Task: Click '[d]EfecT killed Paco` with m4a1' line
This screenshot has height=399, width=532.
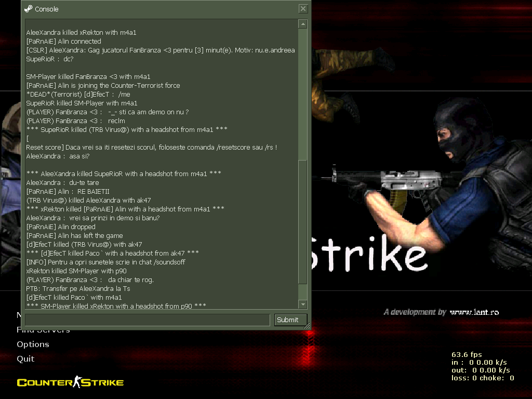Action: pos(74,297)
